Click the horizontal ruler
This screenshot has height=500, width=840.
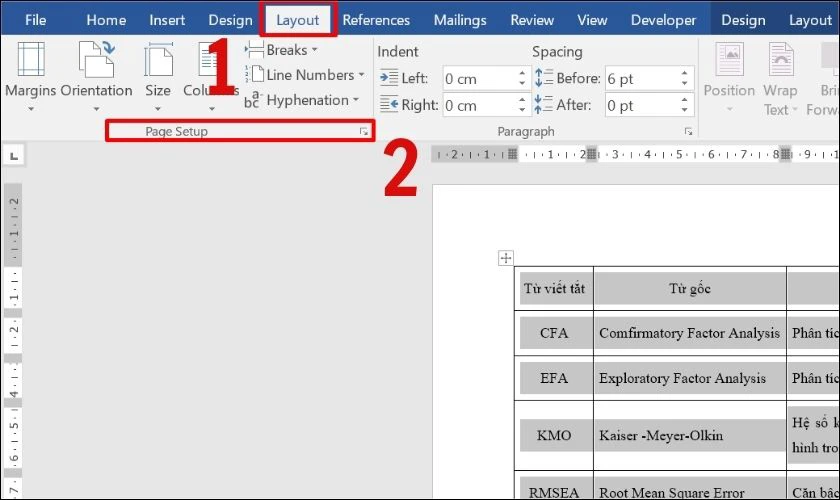pyautogui.click(x=635, y=154)
